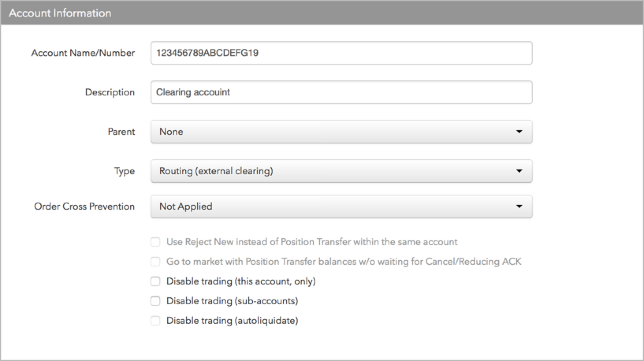
Task: Click the 'Account Name/Number' field label
Action: 83,53
